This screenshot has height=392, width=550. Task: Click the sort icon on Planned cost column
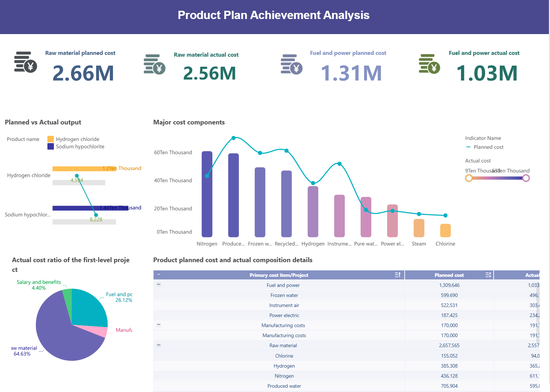click(x=488, y=275)
